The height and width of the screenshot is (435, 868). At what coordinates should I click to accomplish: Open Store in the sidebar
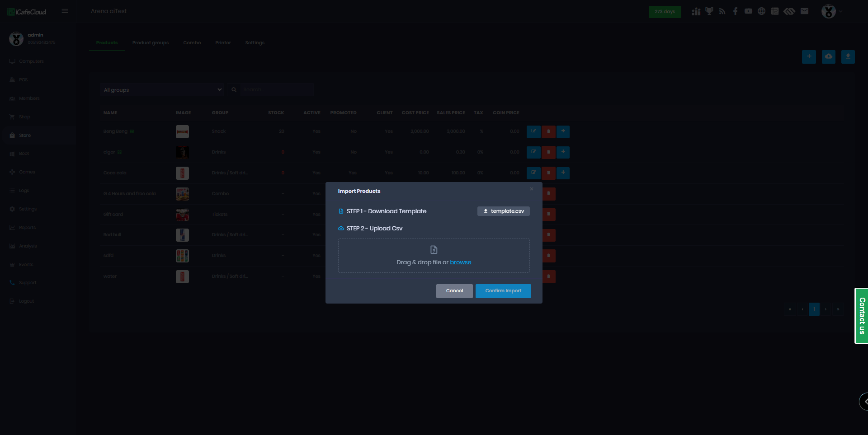[x=25, y=136]
